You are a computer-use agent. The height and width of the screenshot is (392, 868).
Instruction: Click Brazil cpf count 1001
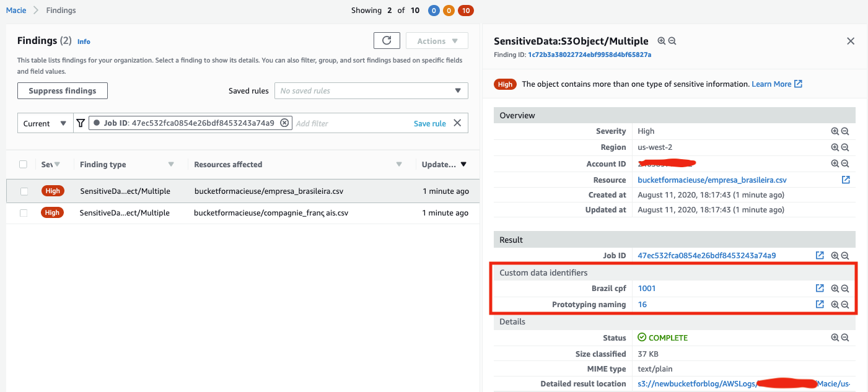tap(647, 288)
